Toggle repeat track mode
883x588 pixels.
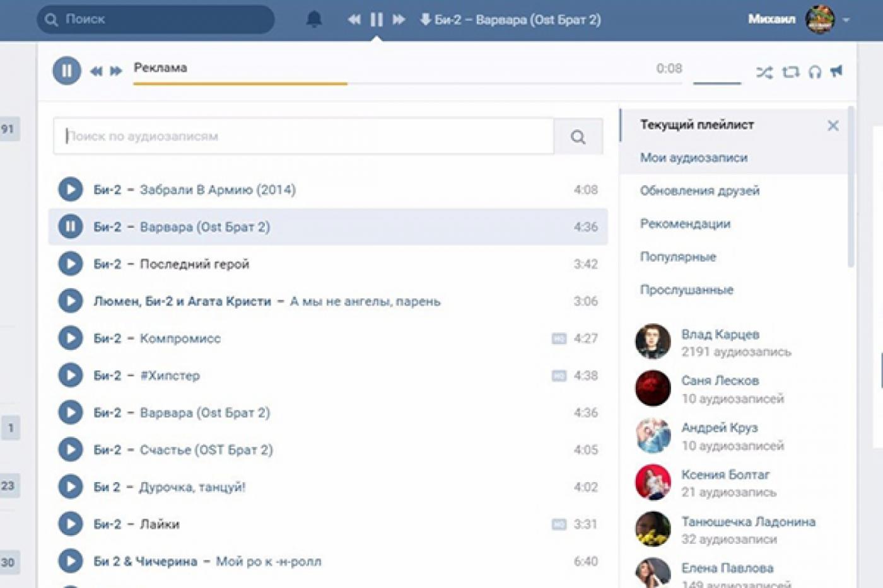[790, 72]
